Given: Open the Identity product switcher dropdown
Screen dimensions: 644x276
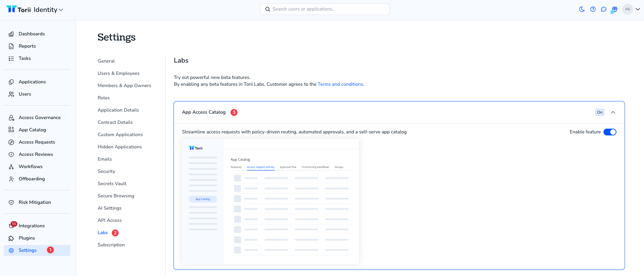Looking at the screenshot, I should coord(49,10).
